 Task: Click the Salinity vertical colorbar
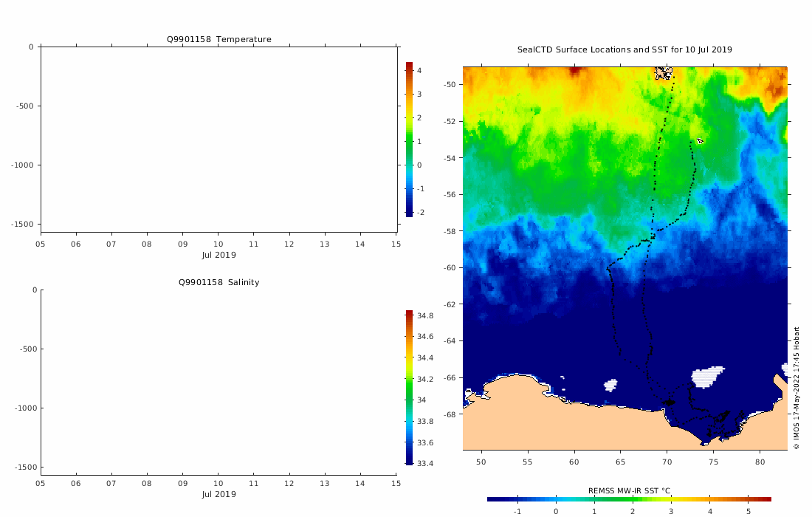(x=409, y=388)
